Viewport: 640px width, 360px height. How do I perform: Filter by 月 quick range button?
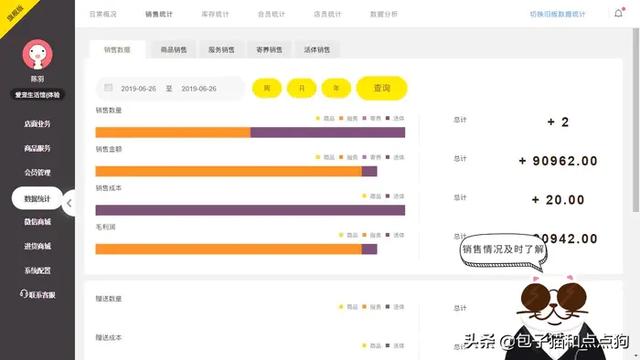302,88
